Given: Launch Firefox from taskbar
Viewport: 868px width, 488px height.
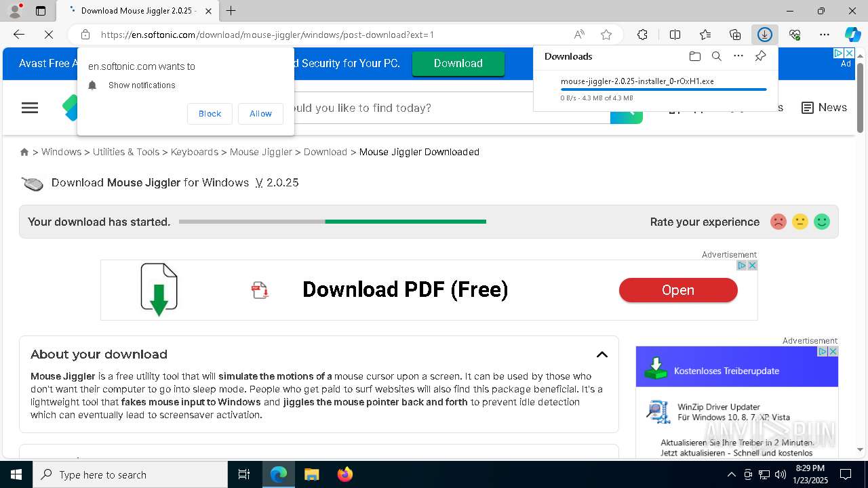Looking at the screenshot, I should (345, 474).
